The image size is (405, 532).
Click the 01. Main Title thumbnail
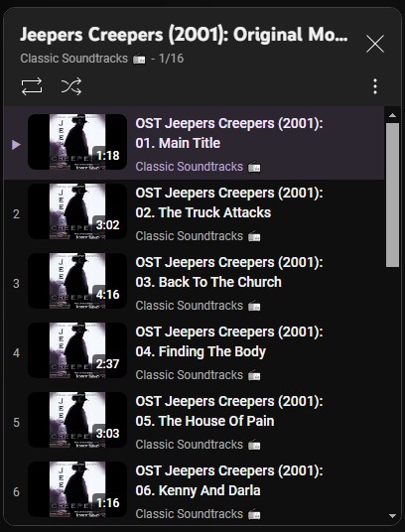[x=77, y=142]
